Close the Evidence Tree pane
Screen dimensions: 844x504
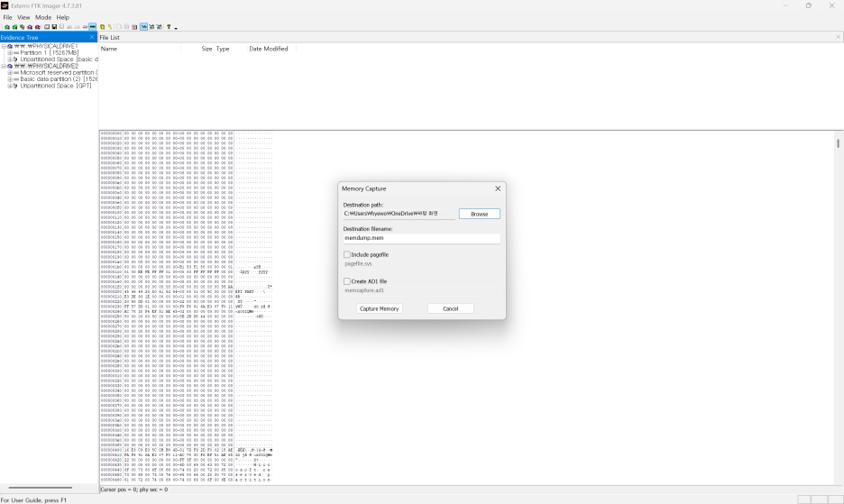(x=91, y=37)
